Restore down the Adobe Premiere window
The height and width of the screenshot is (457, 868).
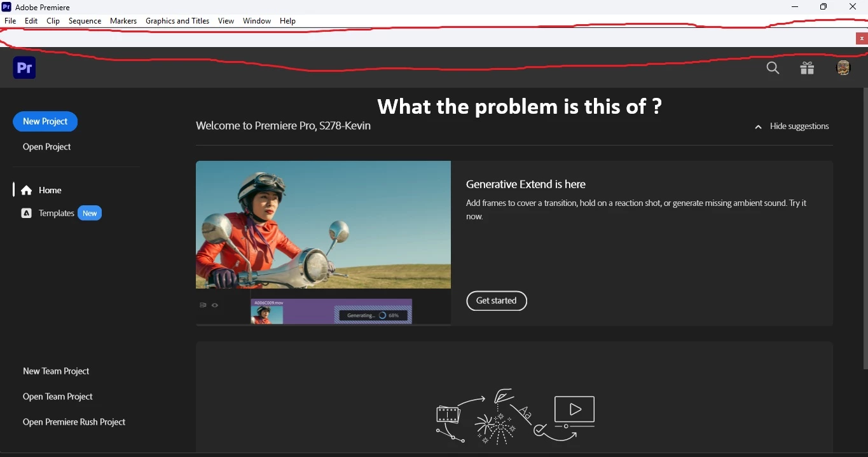click(823, 7)
